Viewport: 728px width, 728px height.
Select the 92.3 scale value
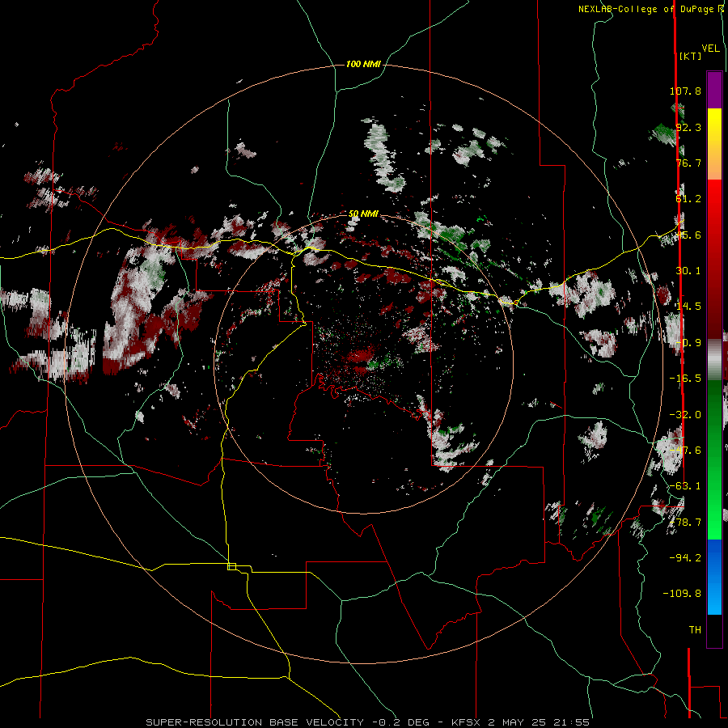coord(688,127)
